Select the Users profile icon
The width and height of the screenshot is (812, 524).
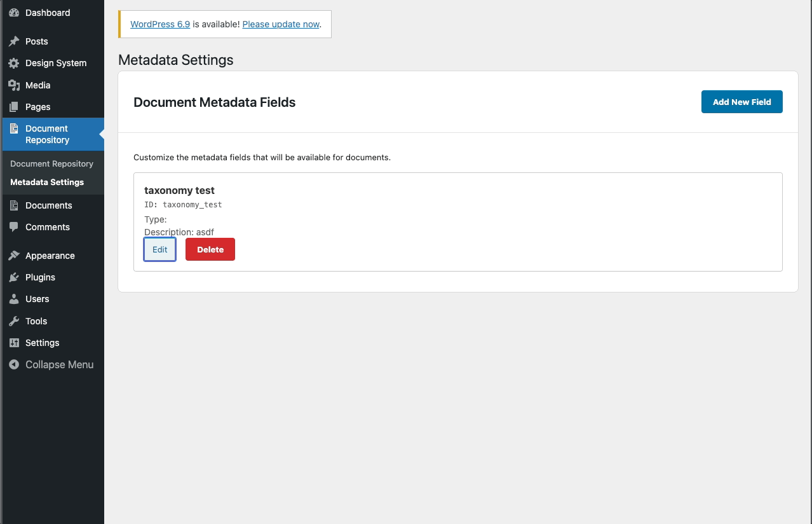[14, 299]
